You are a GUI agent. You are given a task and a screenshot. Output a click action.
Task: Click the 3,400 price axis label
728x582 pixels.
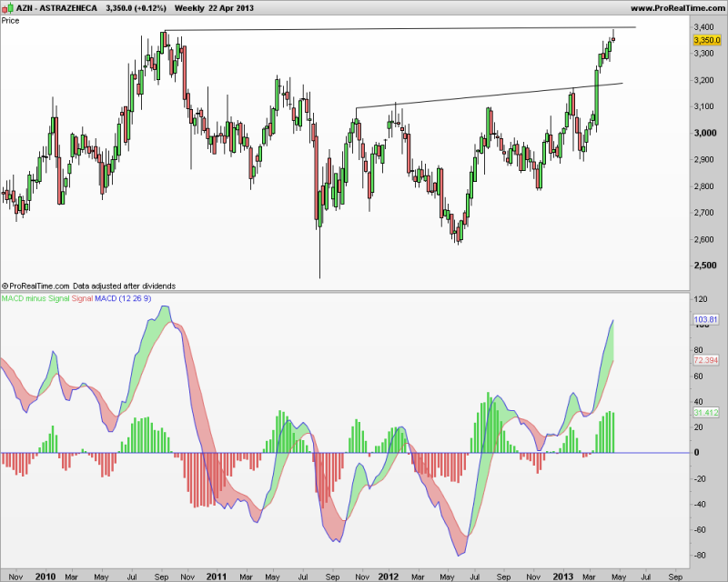pyautogui.click(x=703, y=27)
